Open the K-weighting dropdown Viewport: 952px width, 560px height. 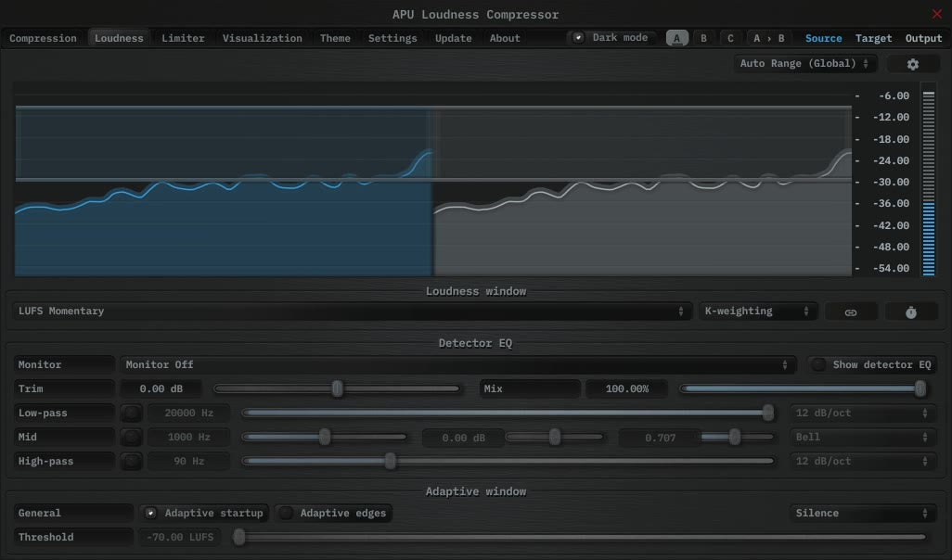click(757, 312)
